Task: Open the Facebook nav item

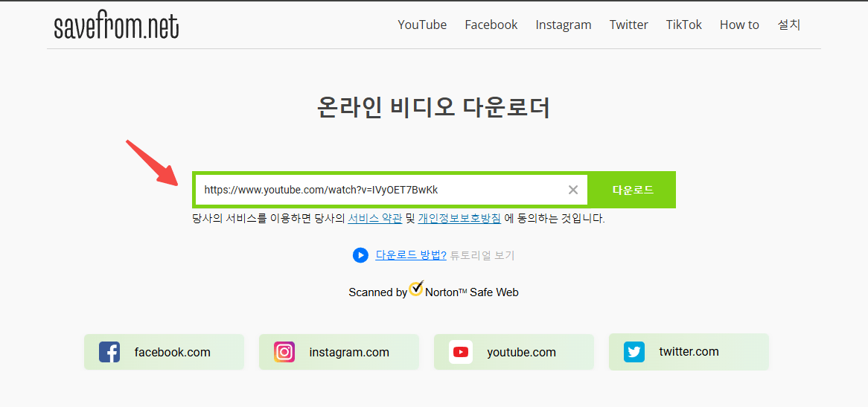Action: [x=491, y=25]
